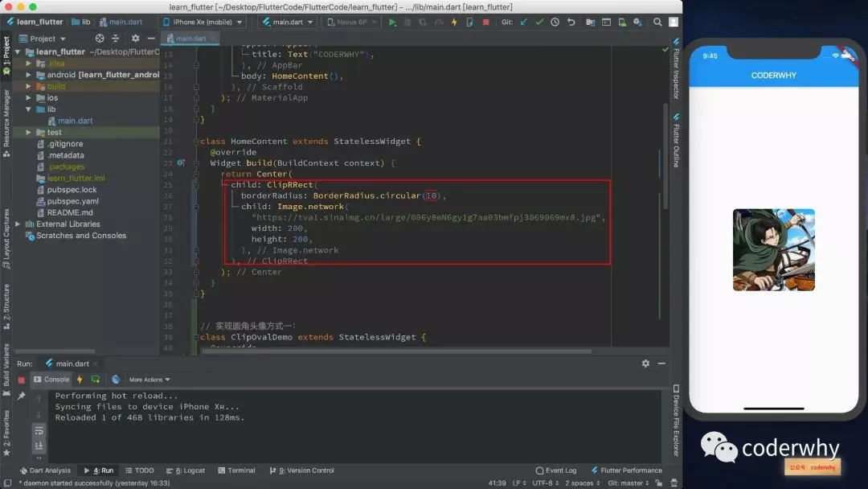Open TODO tool window tab
Screen dimensions: 868x489
point(140,471)
